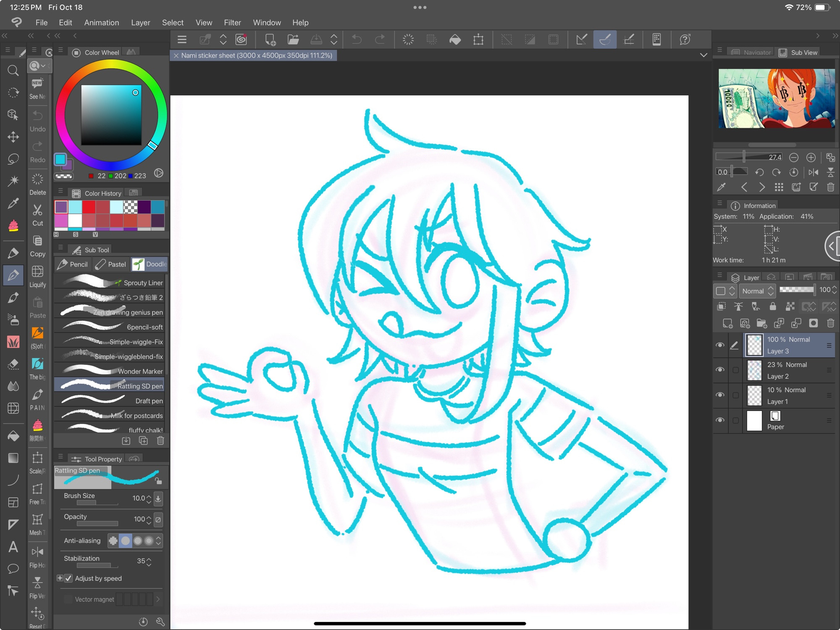Open the File menu
The width and height of the screenshot is (840, 630).
(41, 22)
